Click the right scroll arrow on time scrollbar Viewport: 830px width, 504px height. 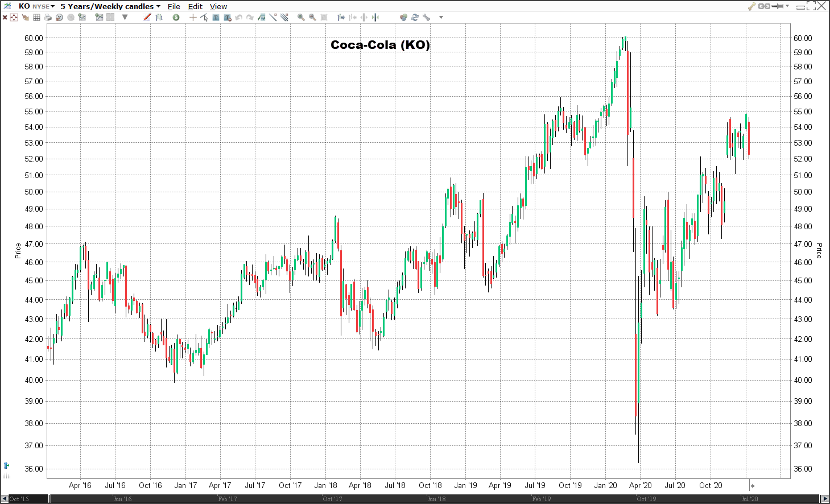tap(825, 499)
